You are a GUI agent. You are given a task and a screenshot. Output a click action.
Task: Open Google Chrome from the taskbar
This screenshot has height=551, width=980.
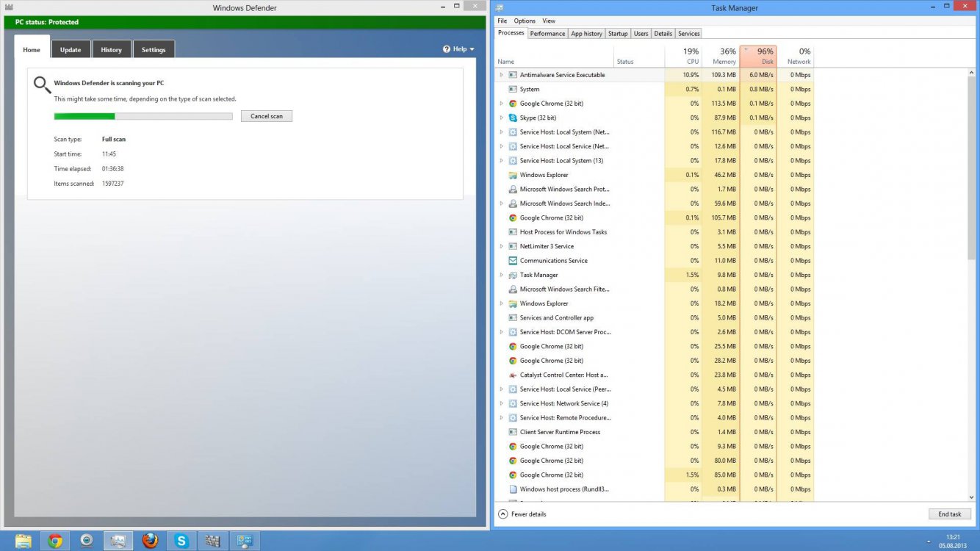(55, 541)
